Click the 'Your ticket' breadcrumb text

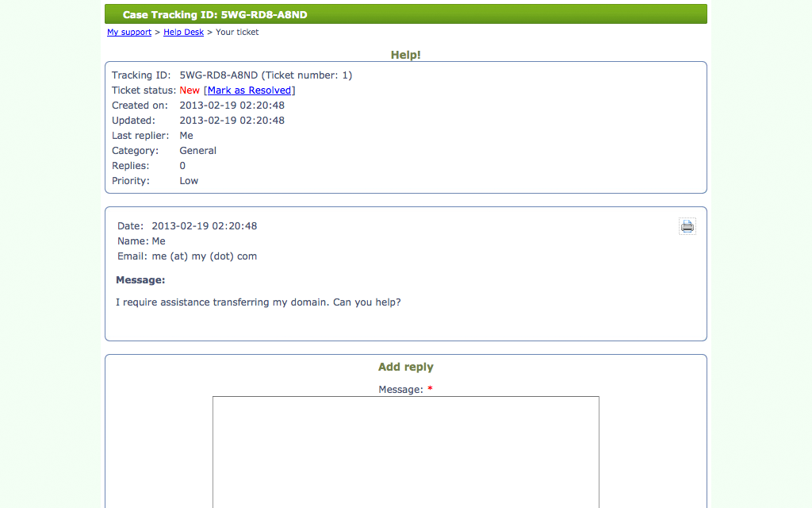(x=237, y=33)
